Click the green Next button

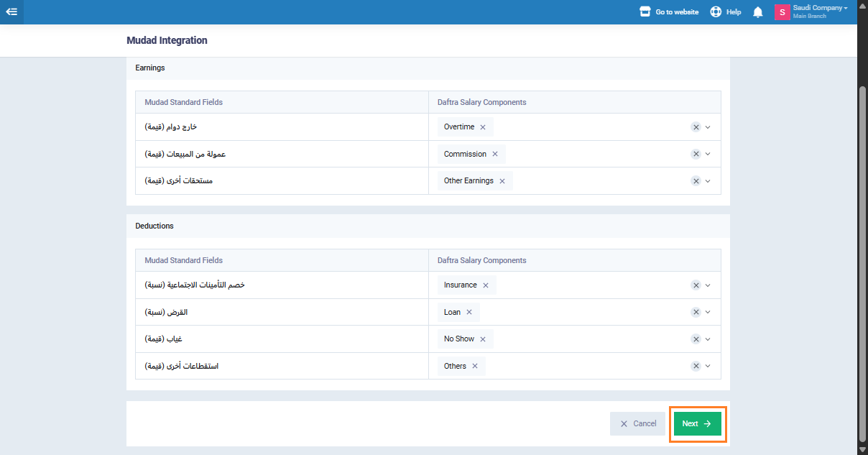[x=697, y=424]
